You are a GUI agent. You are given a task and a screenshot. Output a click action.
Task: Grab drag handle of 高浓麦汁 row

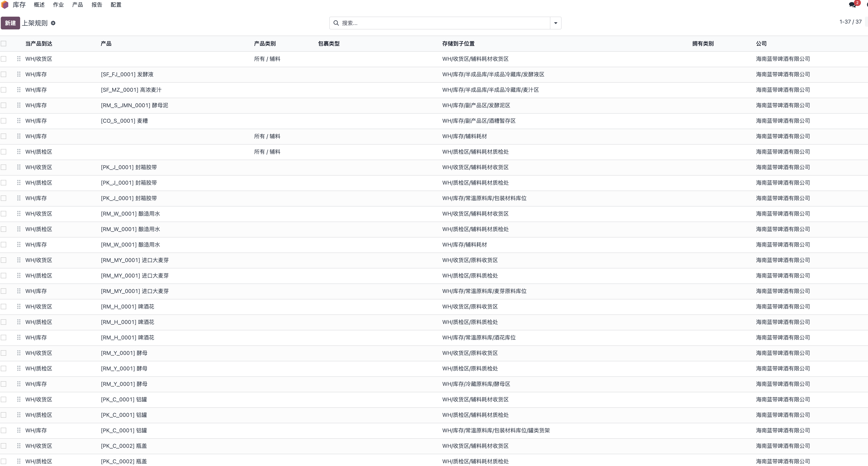(x=19, y=90)
